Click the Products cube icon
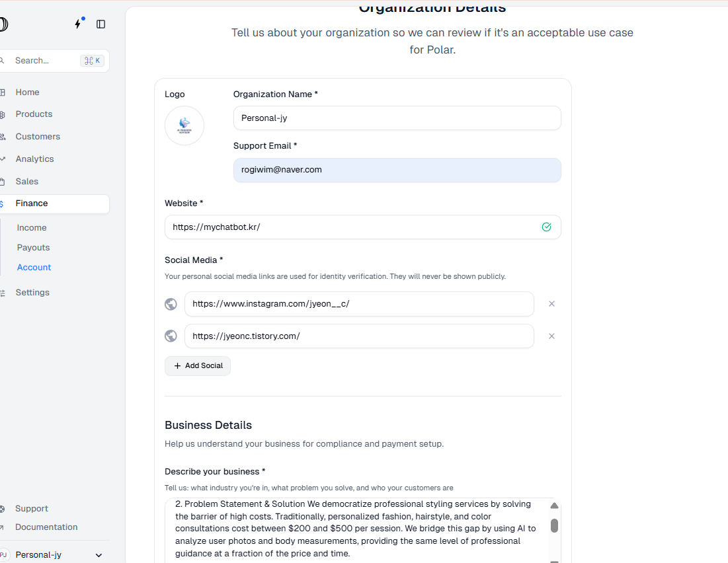The image size is (728, 563). click(x=3, y=114)
